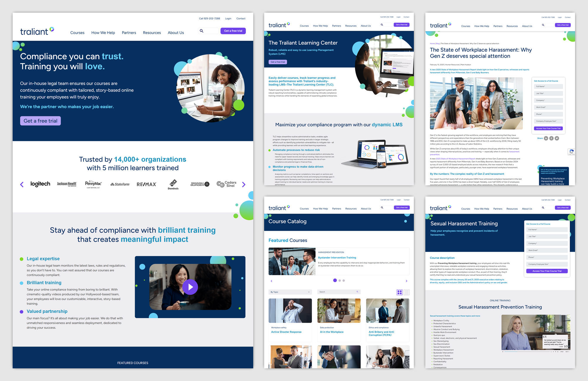Share the article on Facebook

(x=551, y=138)
